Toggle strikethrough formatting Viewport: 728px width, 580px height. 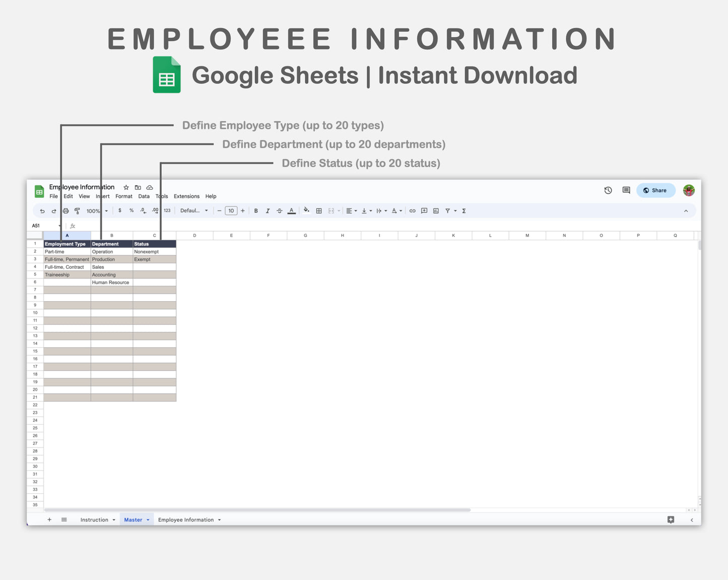(280, 210)
